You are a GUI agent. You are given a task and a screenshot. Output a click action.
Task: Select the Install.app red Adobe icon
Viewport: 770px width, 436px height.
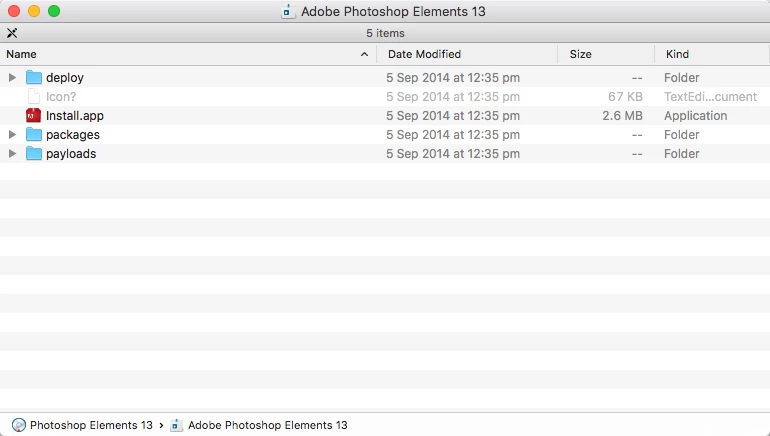[33, 115]
